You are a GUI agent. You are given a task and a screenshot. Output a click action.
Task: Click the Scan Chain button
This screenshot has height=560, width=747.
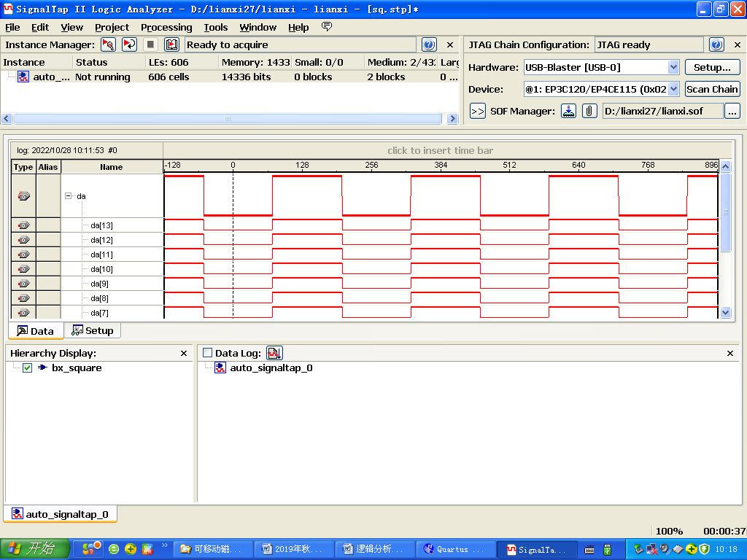point(712,89)
